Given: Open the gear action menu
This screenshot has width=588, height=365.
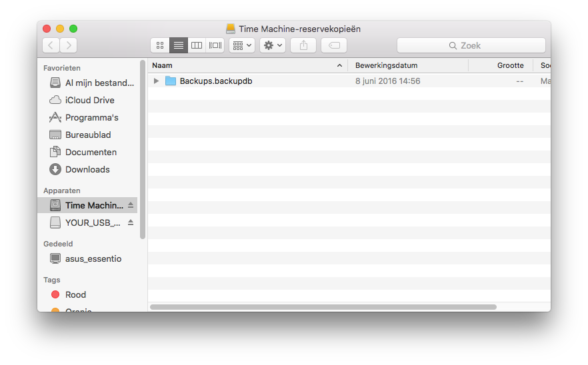Looking at the screenshot, I should 273,45.
